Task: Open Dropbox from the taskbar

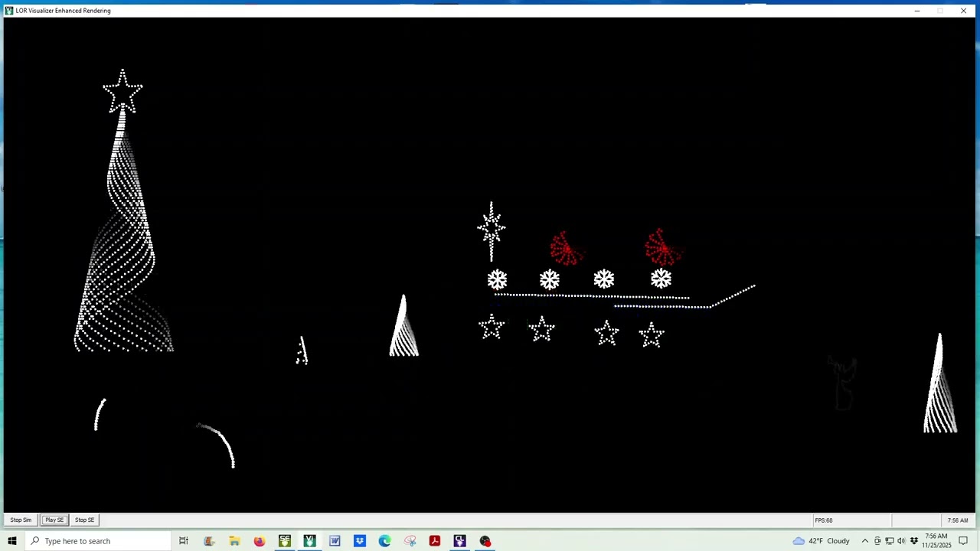Action: (360, 541)
